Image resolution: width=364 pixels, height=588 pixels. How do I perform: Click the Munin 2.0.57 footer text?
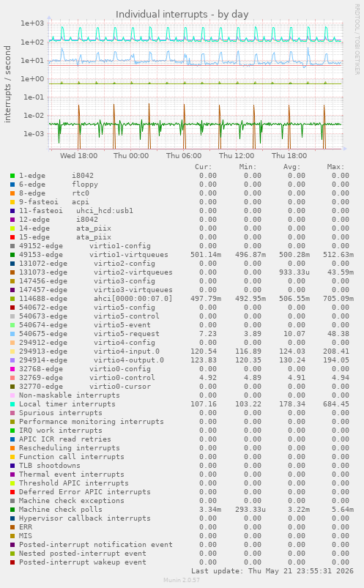pos(182,580)
